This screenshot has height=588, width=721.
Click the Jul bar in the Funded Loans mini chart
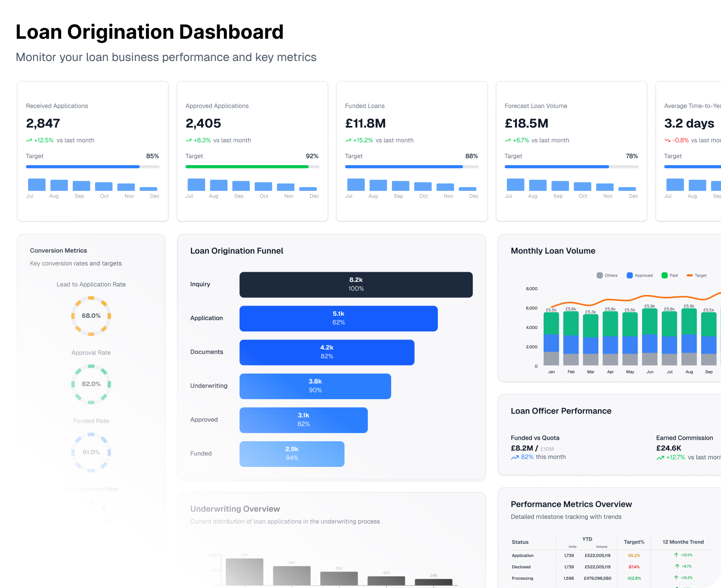pos(356,185)
